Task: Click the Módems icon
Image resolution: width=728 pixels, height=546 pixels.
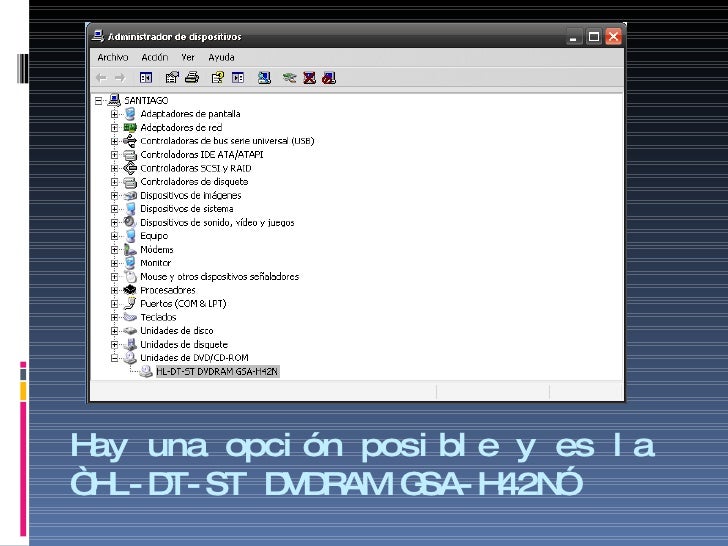Action: 130,250
